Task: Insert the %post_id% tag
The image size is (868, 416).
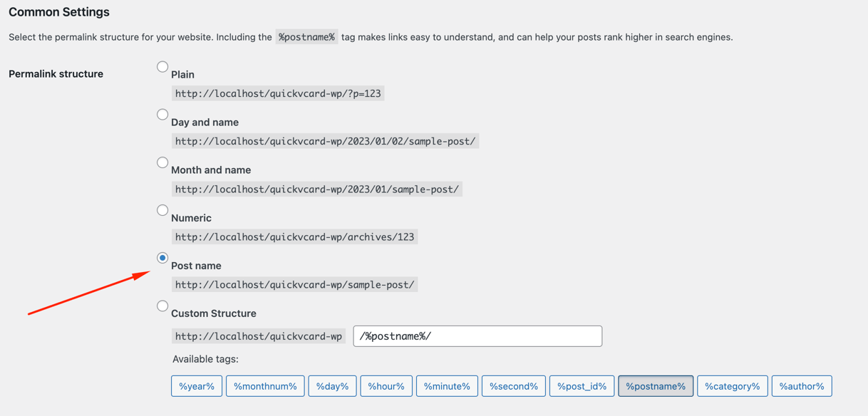Action: tap(582, 386)
